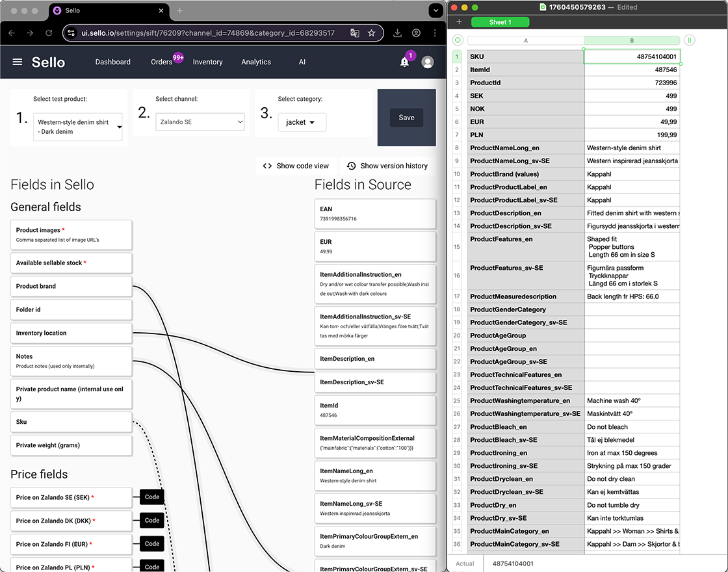Open the Orders menu in Sello
728x572 pixels.
pyautogui.click(x=161, y=62)
